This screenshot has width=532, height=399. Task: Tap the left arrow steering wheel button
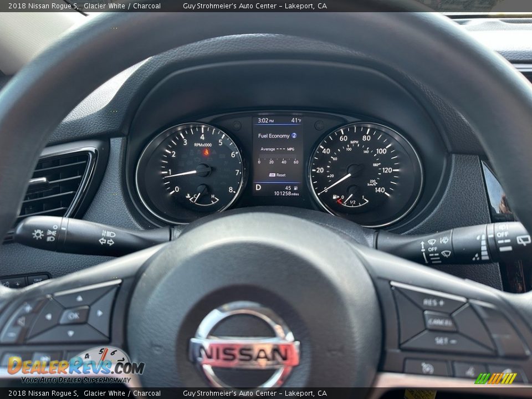(48, 317)
